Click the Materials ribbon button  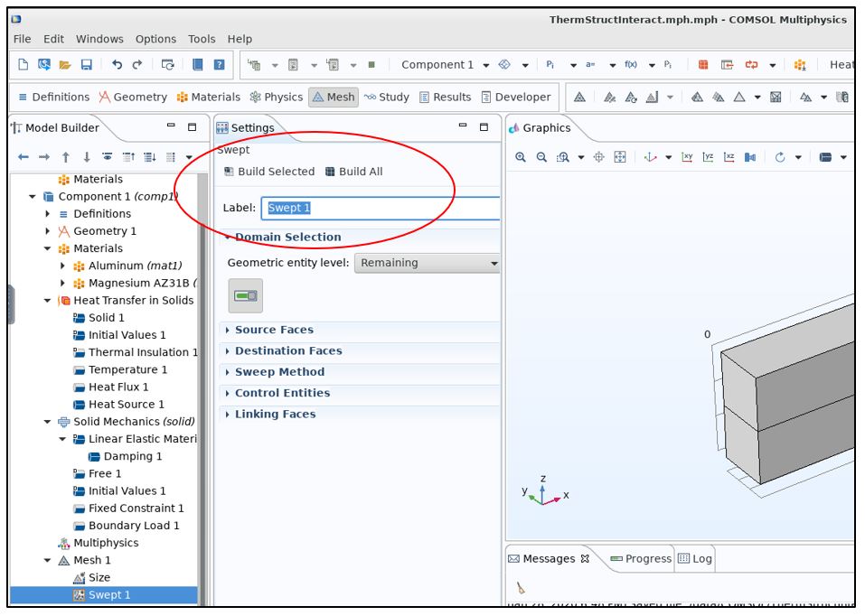208,97
